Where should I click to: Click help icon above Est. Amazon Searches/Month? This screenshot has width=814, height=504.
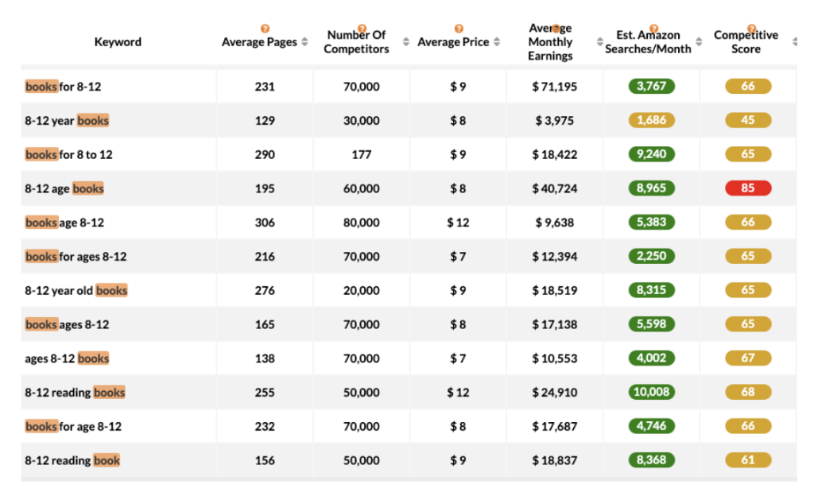[653, 29]
